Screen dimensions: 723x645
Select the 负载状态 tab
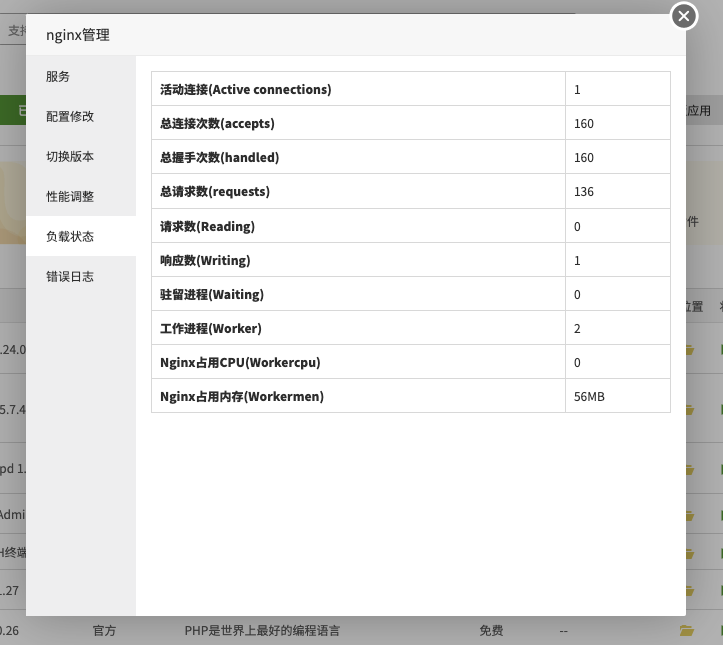click(x=81, y=236)
